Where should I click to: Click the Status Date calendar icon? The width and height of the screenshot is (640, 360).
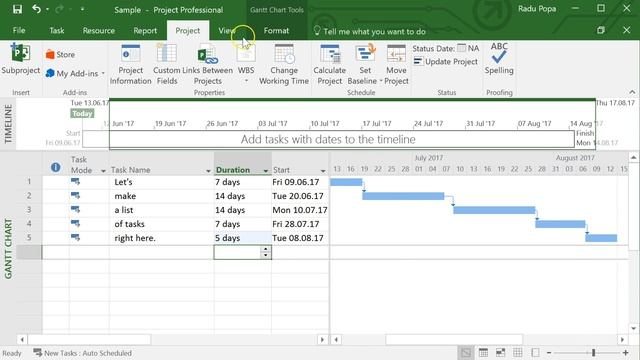461,48
